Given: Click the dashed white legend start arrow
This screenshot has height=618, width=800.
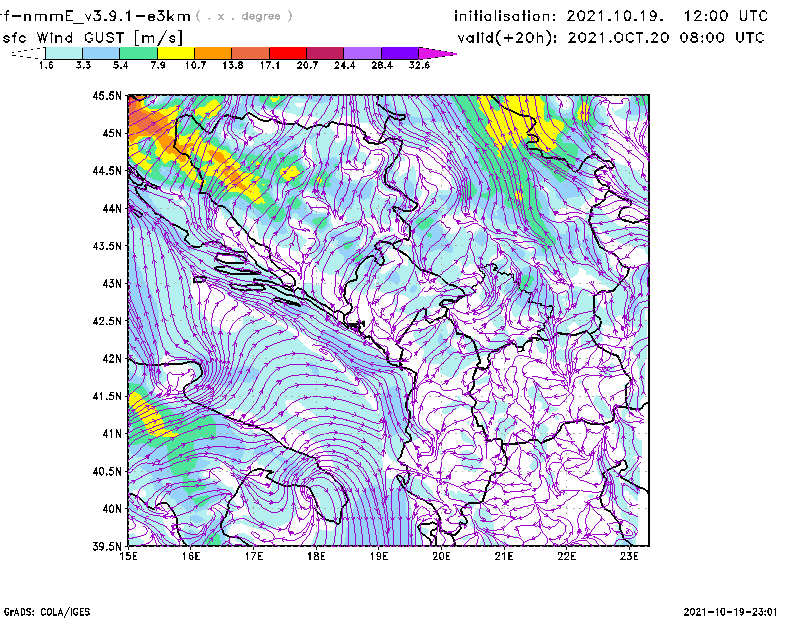Looking at the screenshot, I should tap(28, 53).
